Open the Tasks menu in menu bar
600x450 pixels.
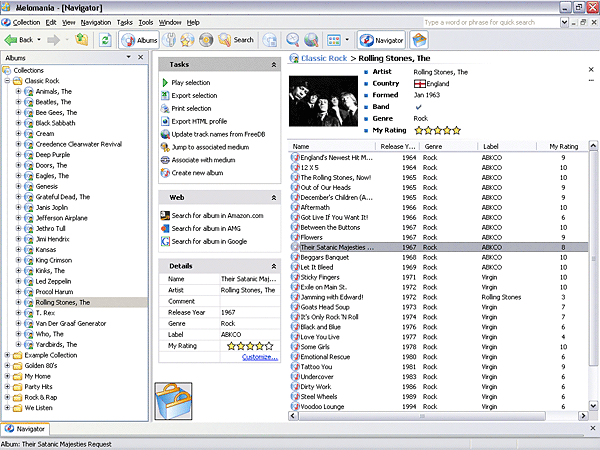[x=124, y=23]
